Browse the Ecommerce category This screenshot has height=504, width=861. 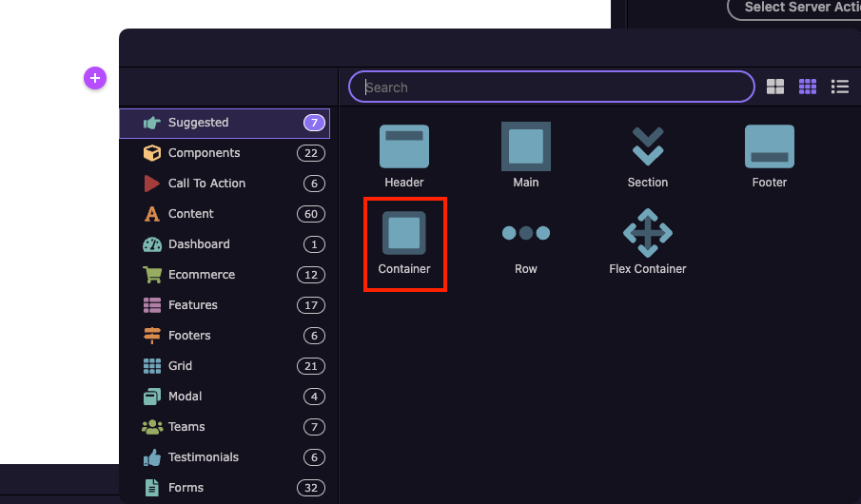coord(224,275)
